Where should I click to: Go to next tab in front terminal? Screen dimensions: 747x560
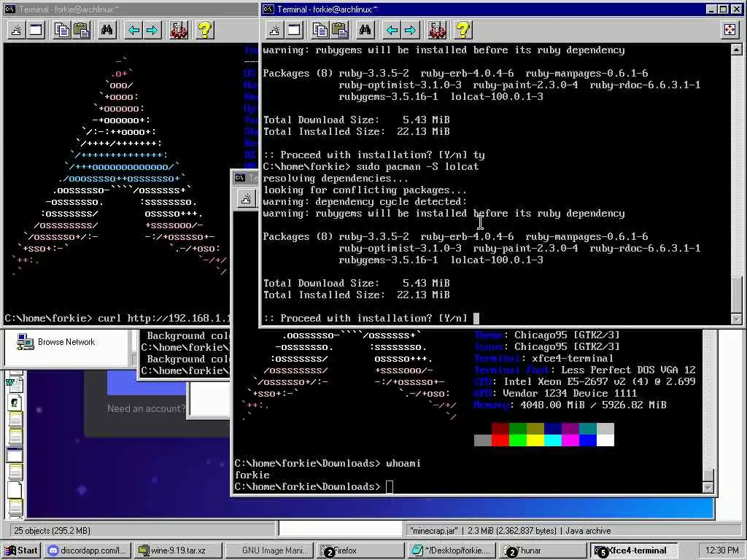(410, 31)
